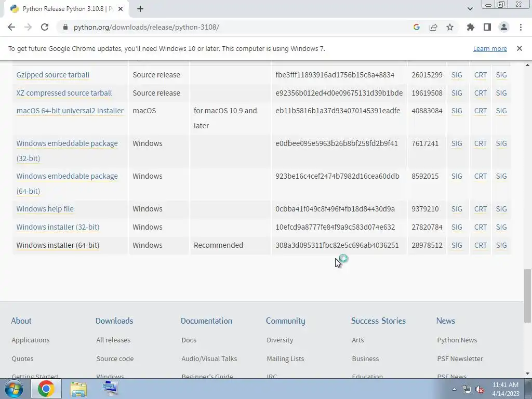
Task: Click the scrollbar down arrow
Action: 527,374
